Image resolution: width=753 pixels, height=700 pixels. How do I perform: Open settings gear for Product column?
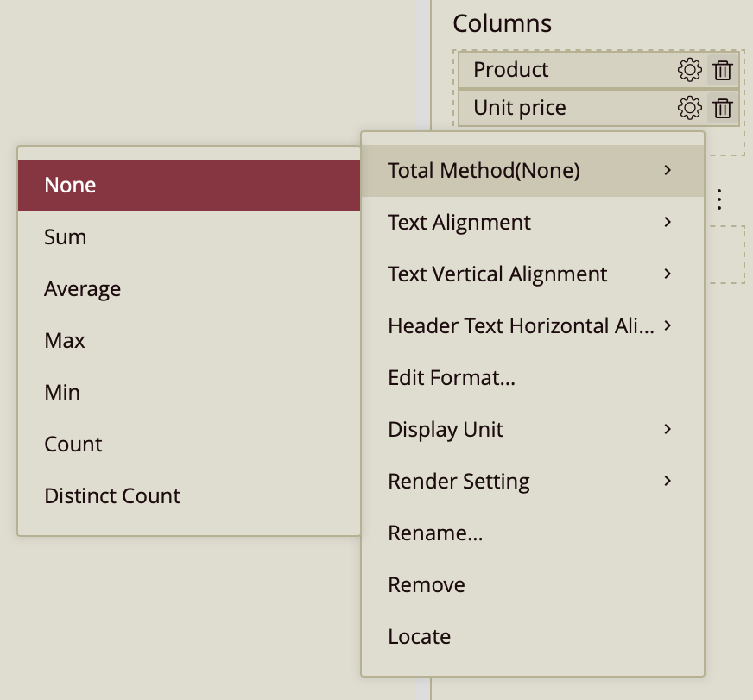(689, 71)
